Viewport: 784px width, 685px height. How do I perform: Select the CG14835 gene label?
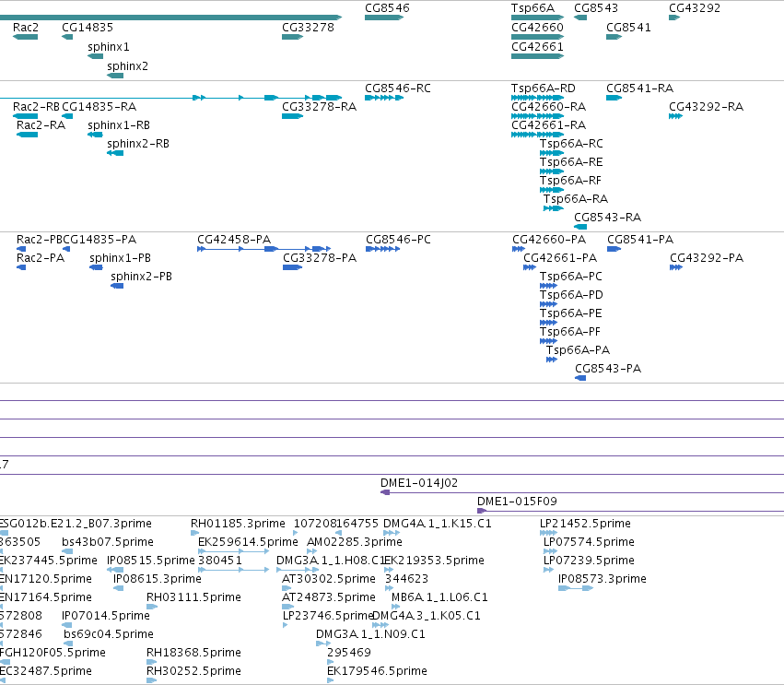click(x=88, y=27)
